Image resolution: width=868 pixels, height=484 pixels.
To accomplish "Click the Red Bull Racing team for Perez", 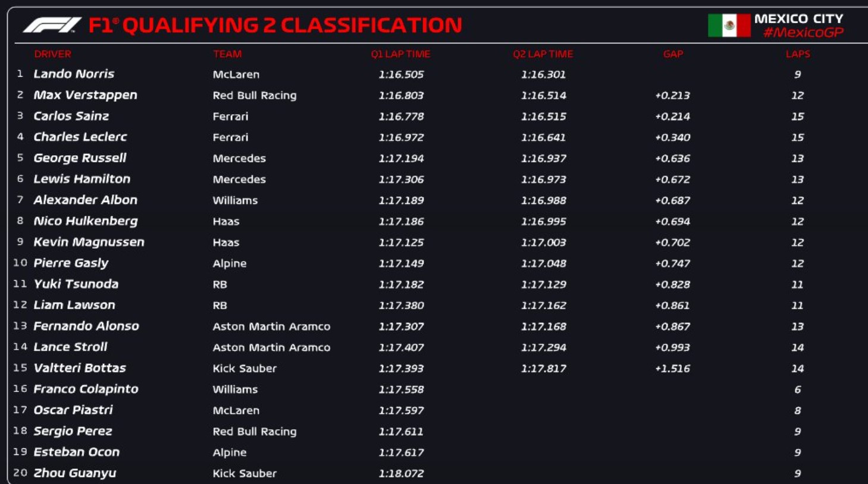I will (x=255, y=432).
